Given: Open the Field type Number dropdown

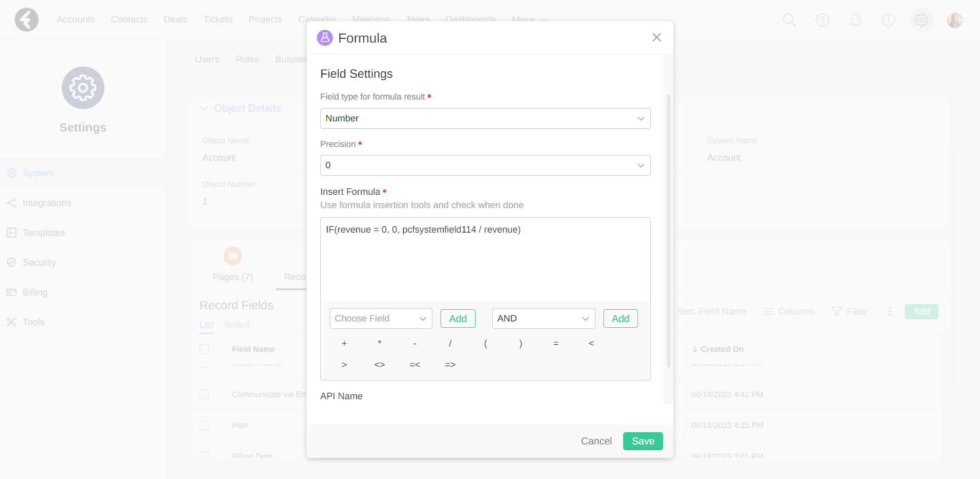Looking at the screenshot, I should pyautogui.click(x=485, y=119).
